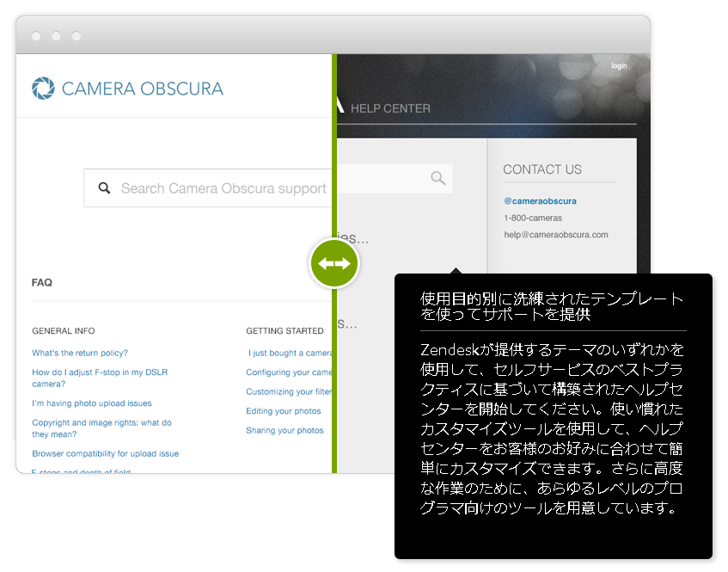Open "I just bought a camera" article
This screenshot has width=728, height=572.
pos(291,353)
